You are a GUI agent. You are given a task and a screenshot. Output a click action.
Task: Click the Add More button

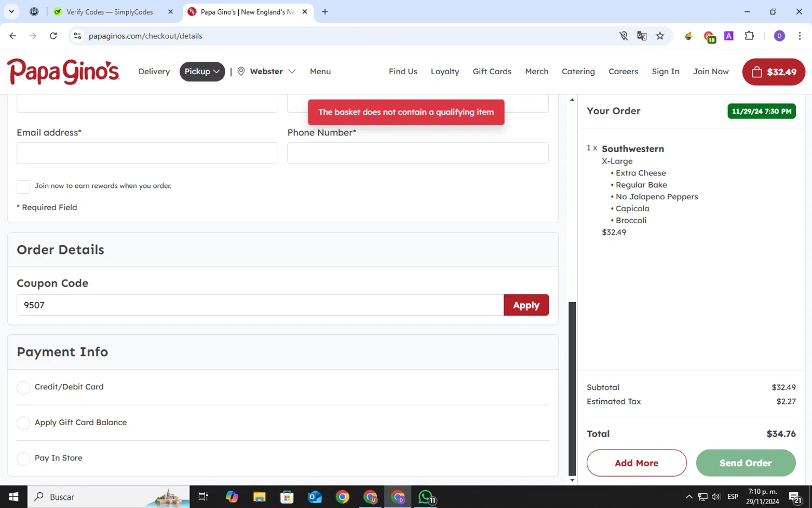pos(637,463)
